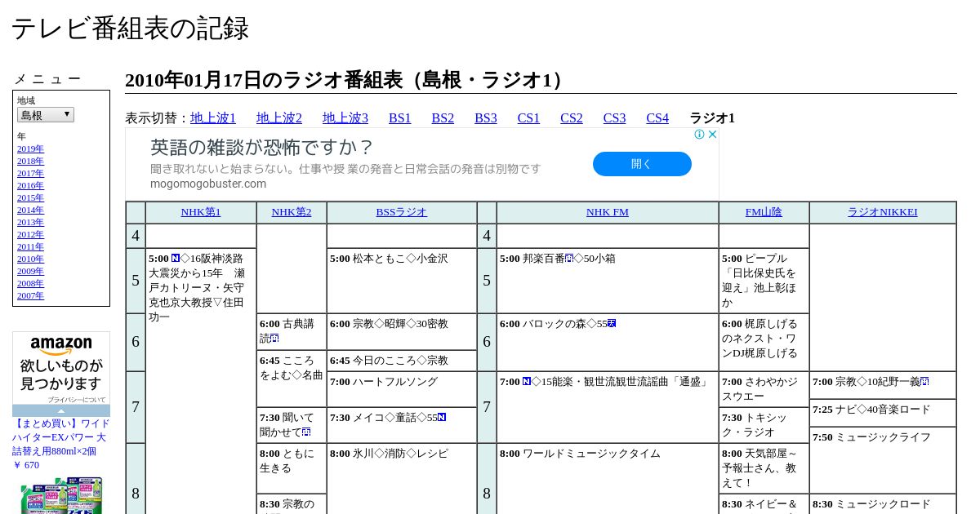Open the 2008年 year link

[x=30, y=283]
